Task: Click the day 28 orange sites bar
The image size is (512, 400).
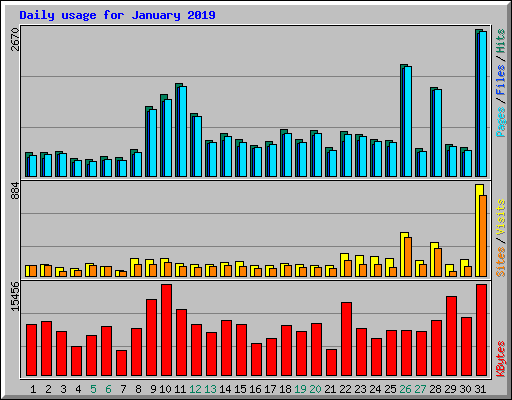Action: click(x=438, y=262)
